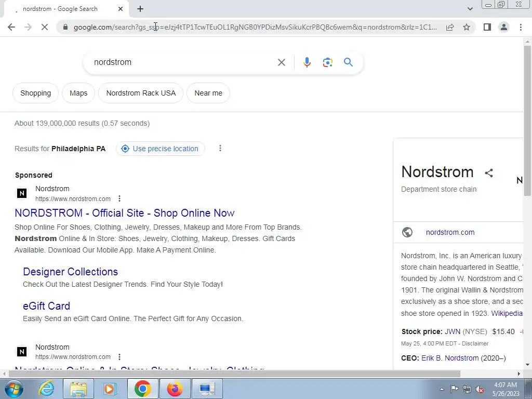Show hidden system tray icons
The width and height of the screenshot is (532, 399).
pyautogui.click(x=442, y=389)
